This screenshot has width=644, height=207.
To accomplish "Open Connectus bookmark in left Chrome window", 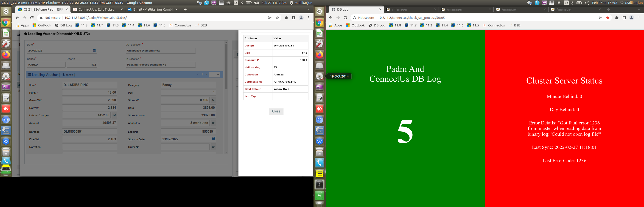I will pos(180,25).
